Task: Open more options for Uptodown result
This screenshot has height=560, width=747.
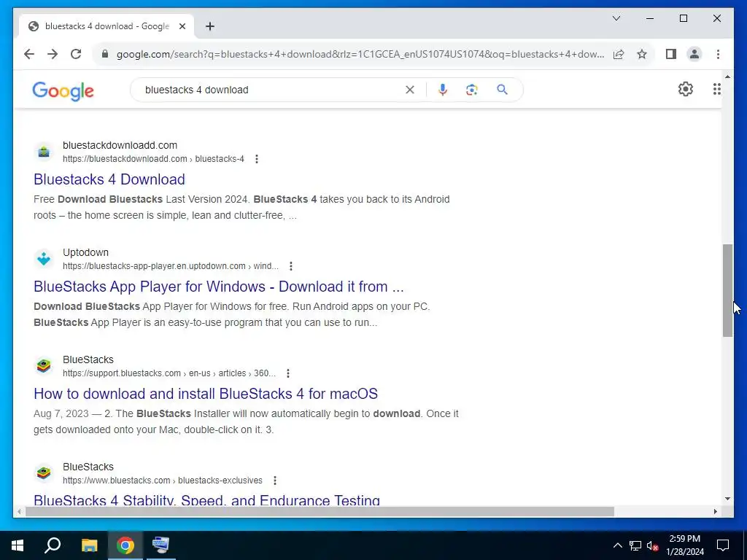Action: [291, 266]
